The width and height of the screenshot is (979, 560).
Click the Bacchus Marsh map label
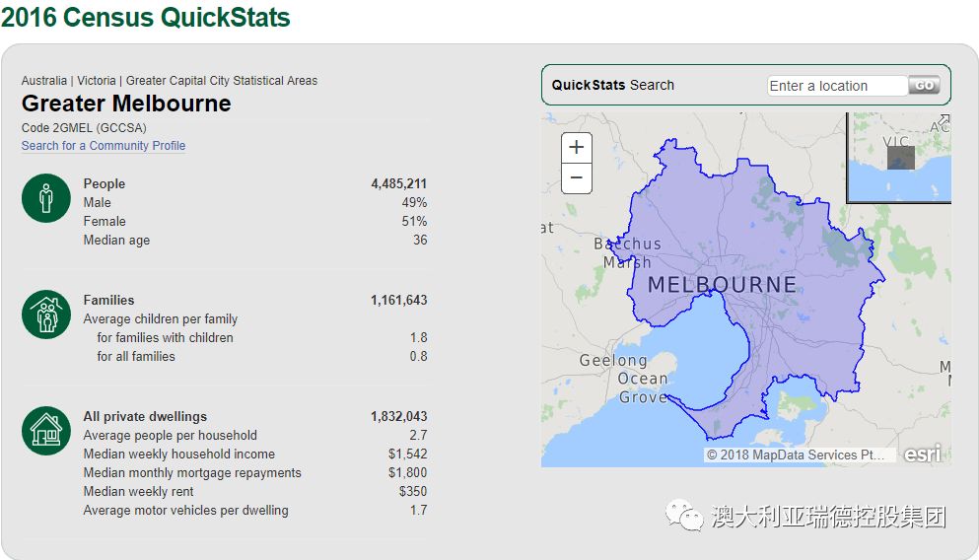(x=627, y=252)
